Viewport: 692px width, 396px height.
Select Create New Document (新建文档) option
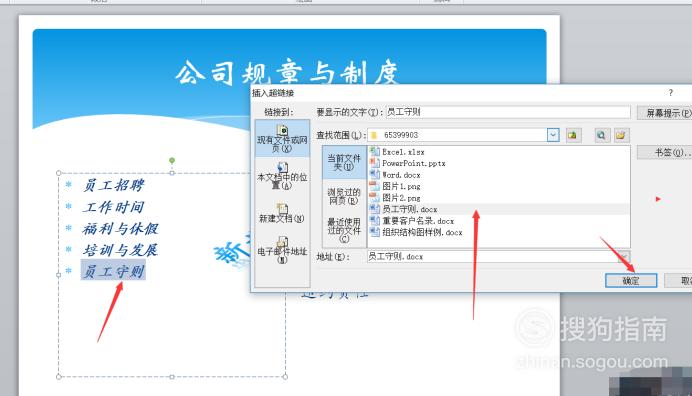point(282,213)
